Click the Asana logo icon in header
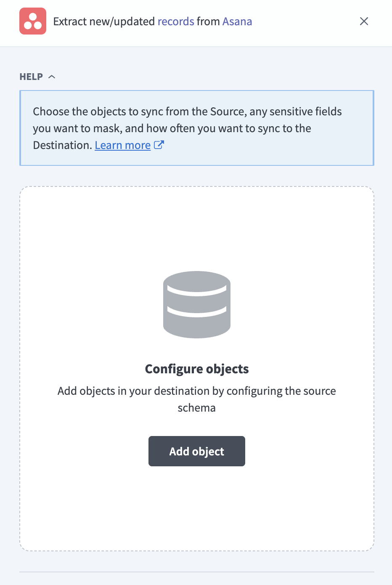 point(33,21)
